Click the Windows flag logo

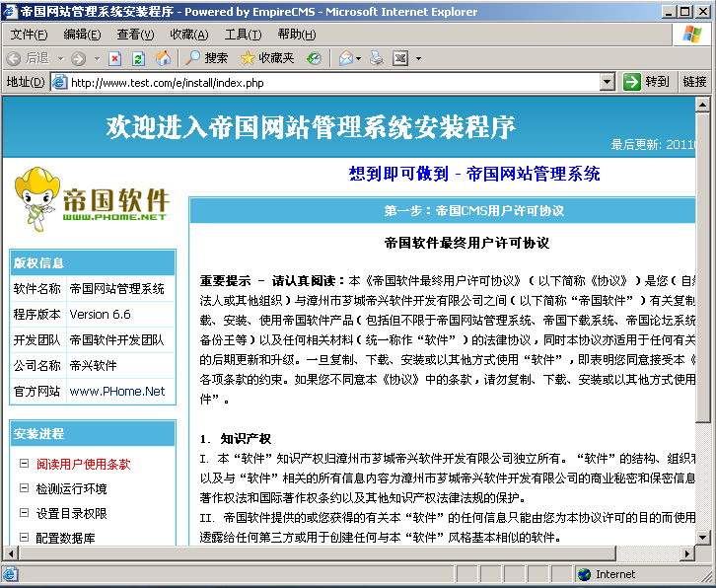point(691,35)
